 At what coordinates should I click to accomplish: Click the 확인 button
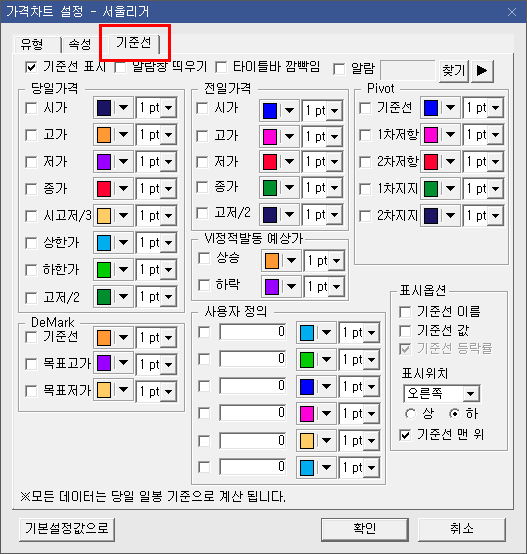click(365, 529)
